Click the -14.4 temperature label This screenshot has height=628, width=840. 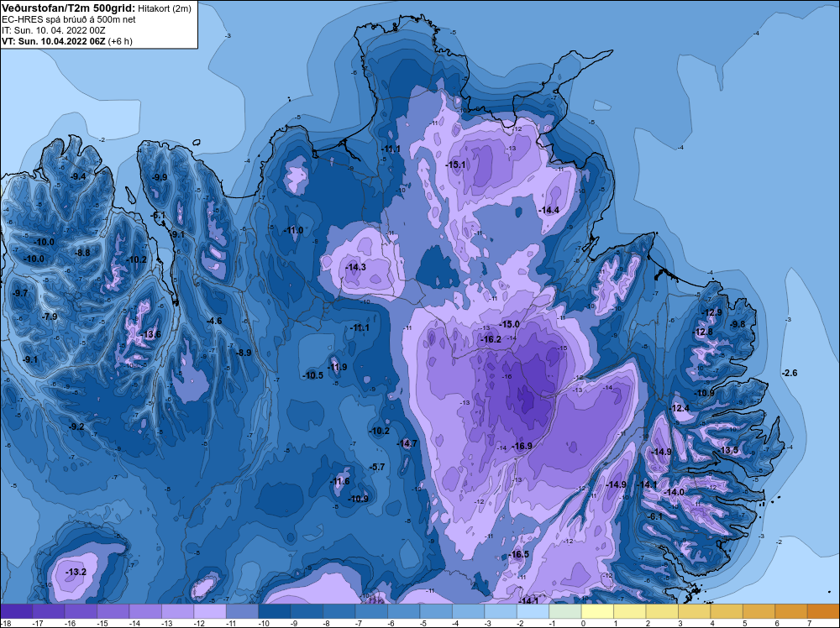click(549, 211)
